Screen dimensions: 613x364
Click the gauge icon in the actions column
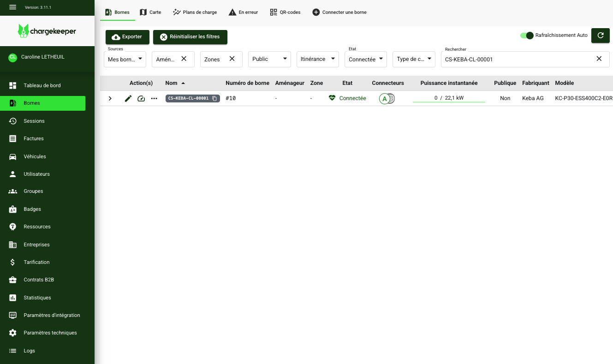click(141, 98)
